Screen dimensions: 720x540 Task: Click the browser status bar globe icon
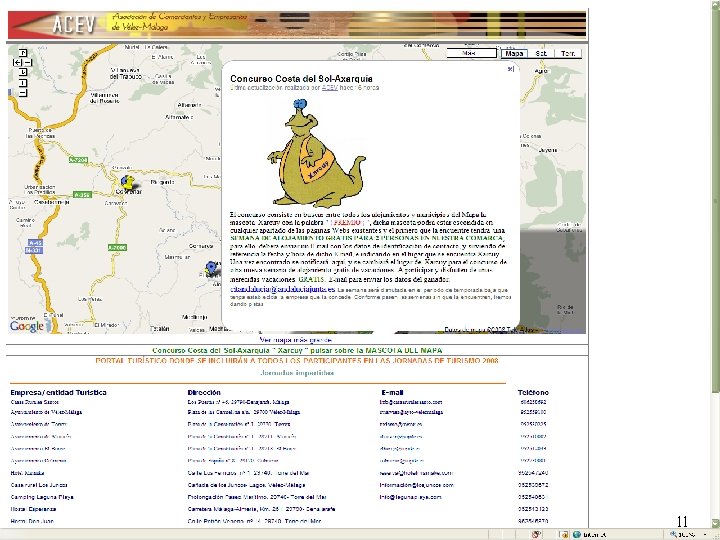click(577, 534)
